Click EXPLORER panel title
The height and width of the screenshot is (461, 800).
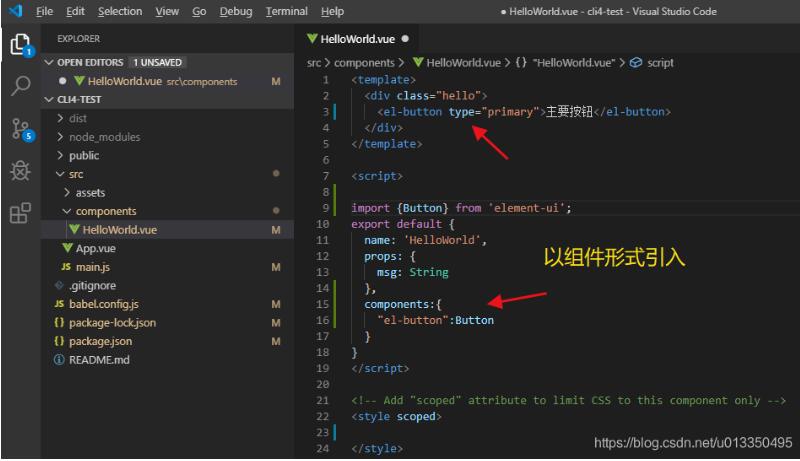79,39
